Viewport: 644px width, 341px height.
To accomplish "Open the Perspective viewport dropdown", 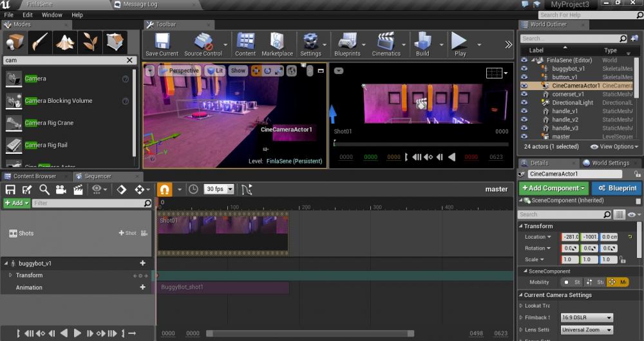I will pos(179,71).
